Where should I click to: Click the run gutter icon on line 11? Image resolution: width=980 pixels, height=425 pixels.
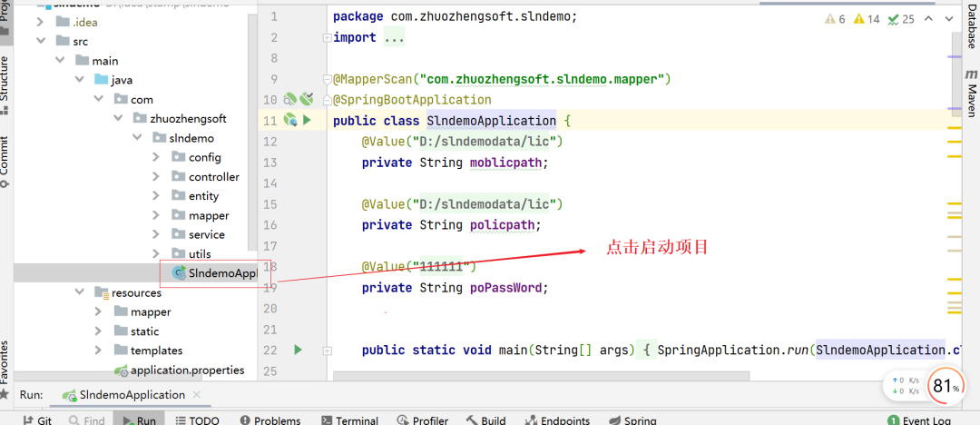coord(307,120)
